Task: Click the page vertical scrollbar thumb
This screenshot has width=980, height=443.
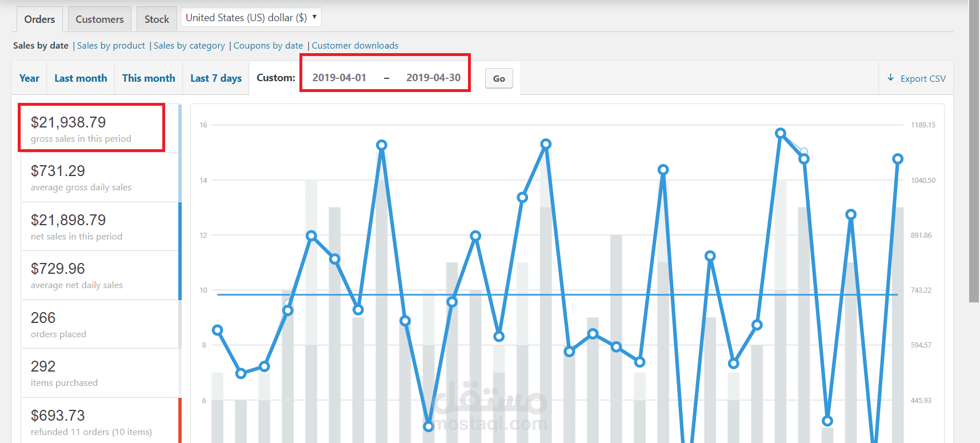Action: point(974,151)
